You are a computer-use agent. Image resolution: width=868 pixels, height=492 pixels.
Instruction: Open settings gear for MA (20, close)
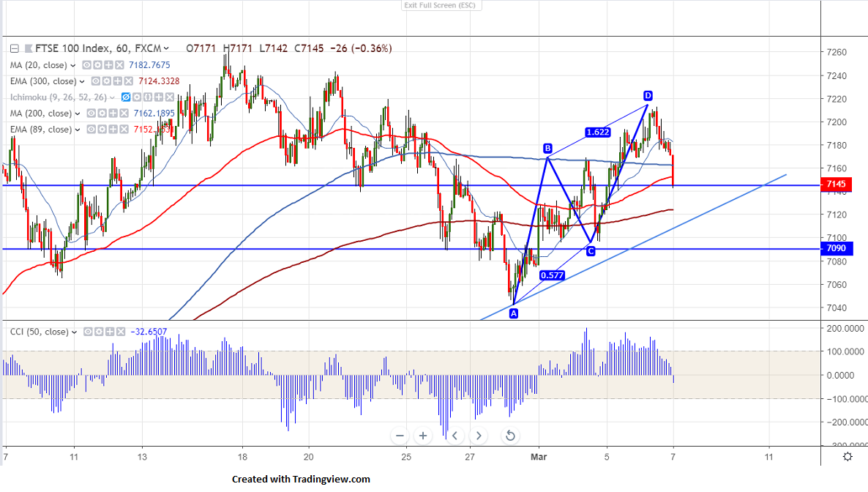pos(97,65)
